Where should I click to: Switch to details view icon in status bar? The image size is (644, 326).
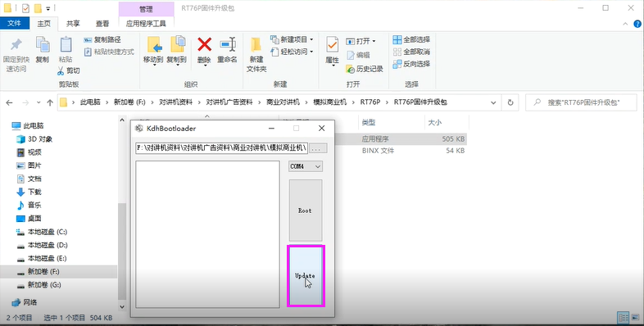pos(624,317)
